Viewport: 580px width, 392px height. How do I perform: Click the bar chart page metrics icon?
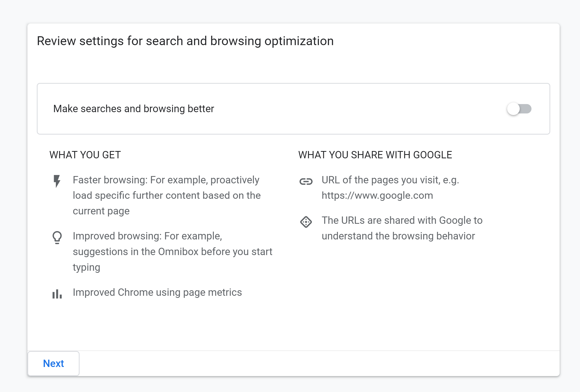point(57,294)
